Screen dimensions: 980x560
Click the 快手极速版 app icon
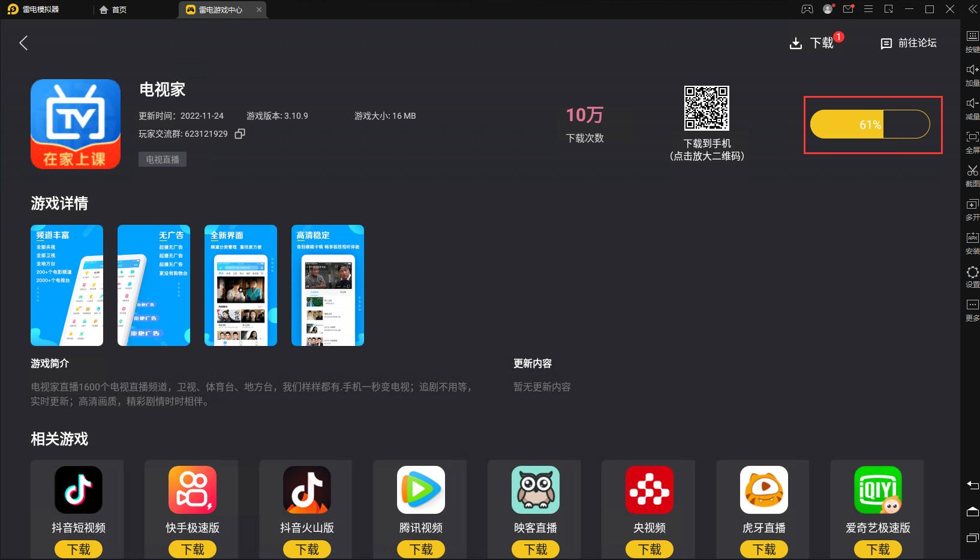[193, 490]
